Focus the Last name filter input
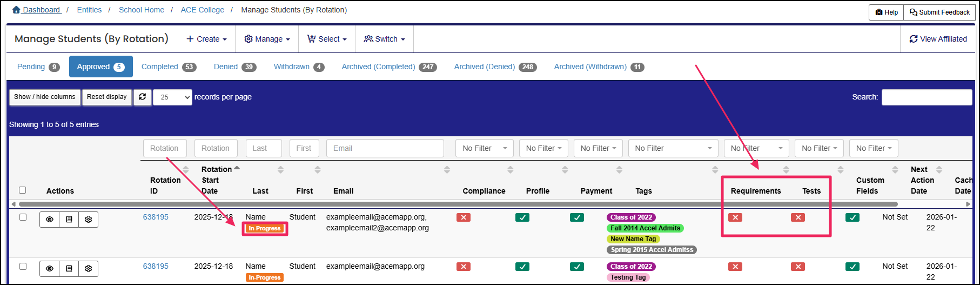 264,148
